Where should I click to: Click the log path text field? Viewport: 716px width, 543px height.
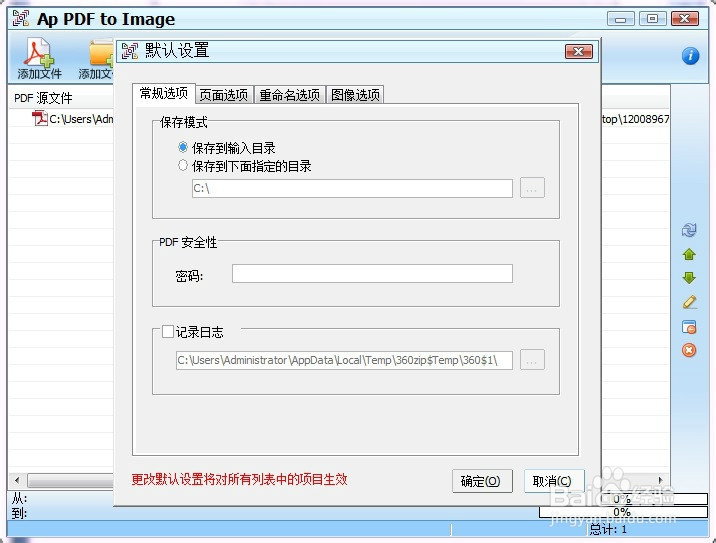344,360
